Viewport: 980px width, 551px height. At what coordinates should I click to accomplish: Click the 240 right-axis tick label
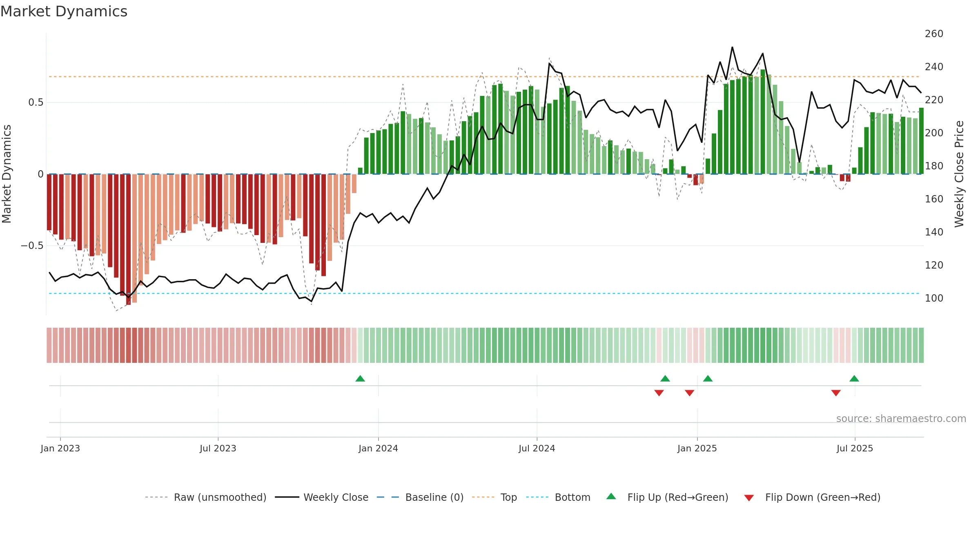pos(934,67)
